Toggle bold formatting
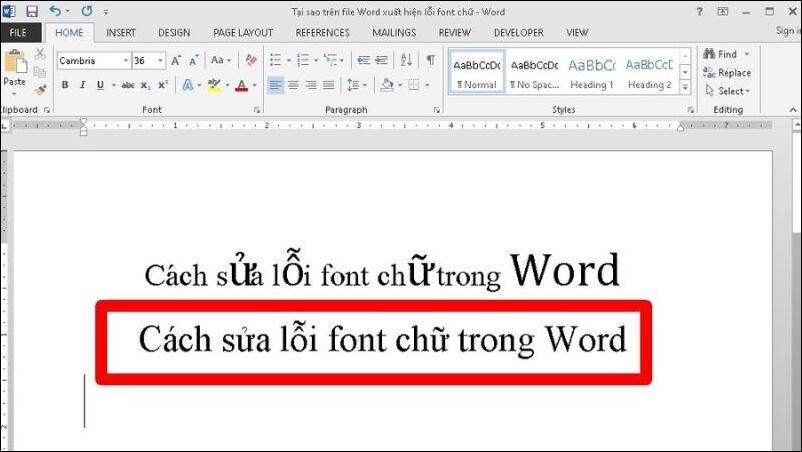Viewport: 802px width, 452px height. [x=65, y=85]
